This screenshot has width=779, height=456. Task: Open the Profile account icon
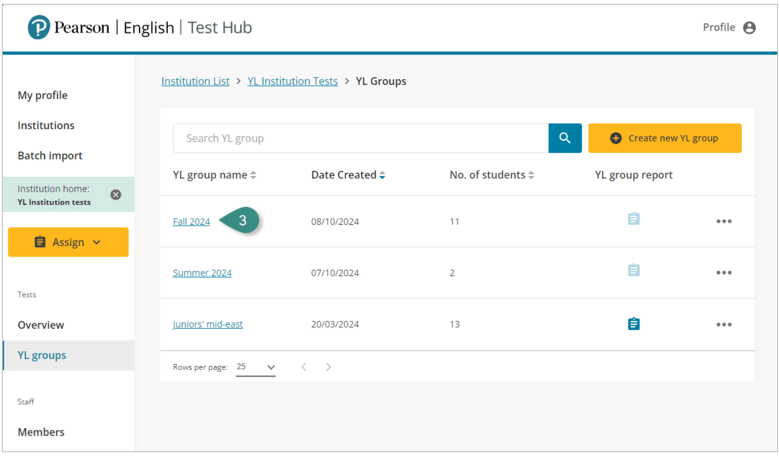(x=749, y=28)
